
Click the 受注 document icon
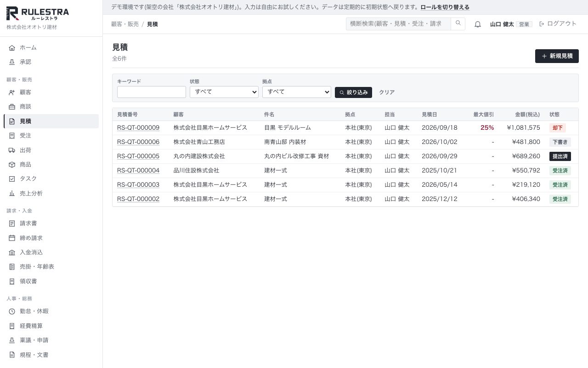tap(12, 136)
